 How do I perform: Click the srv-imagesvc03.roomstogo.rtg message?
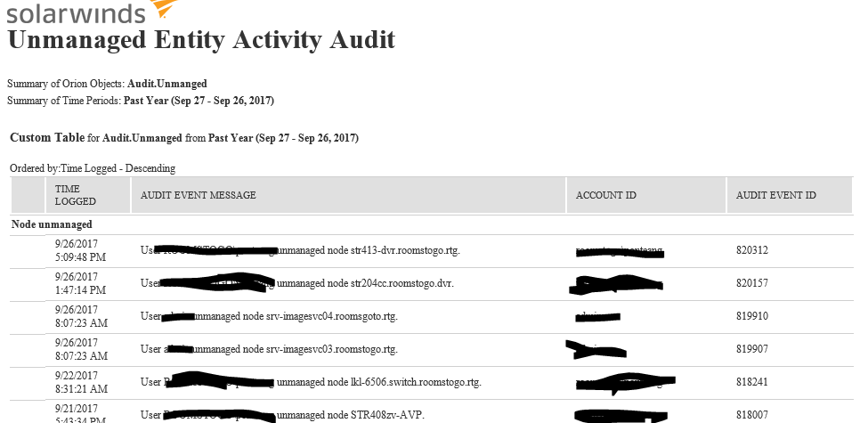[x=269, y=349]
